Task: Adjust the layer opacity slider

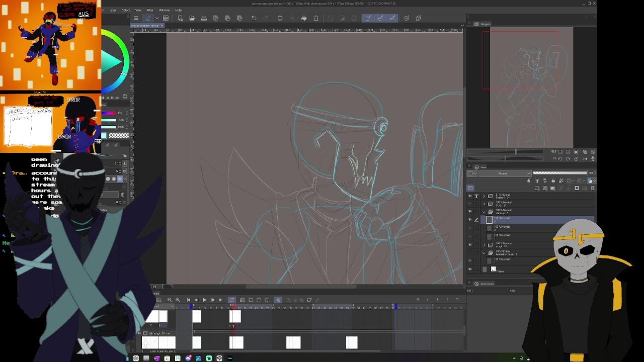Action: click(x=560, y=173)
